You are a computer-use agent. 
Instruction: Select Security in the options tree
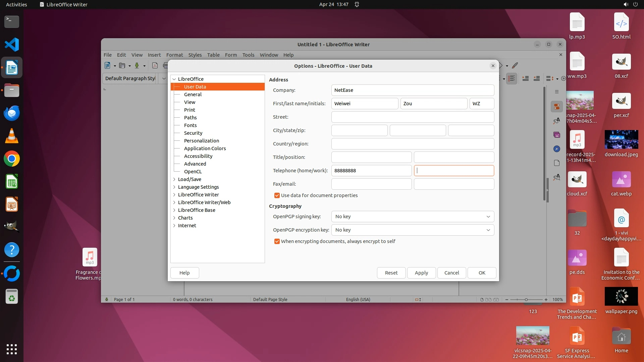pyautogui.click(x=193, y=133)
